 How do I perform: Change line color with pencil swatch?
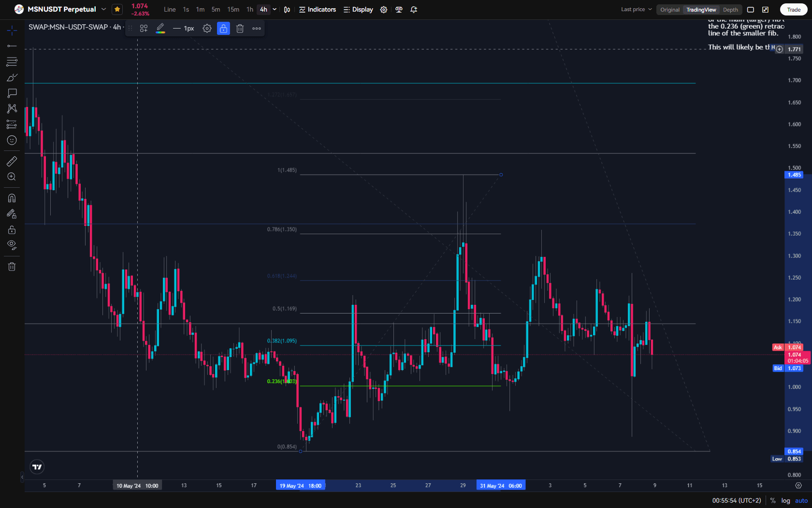160,29
